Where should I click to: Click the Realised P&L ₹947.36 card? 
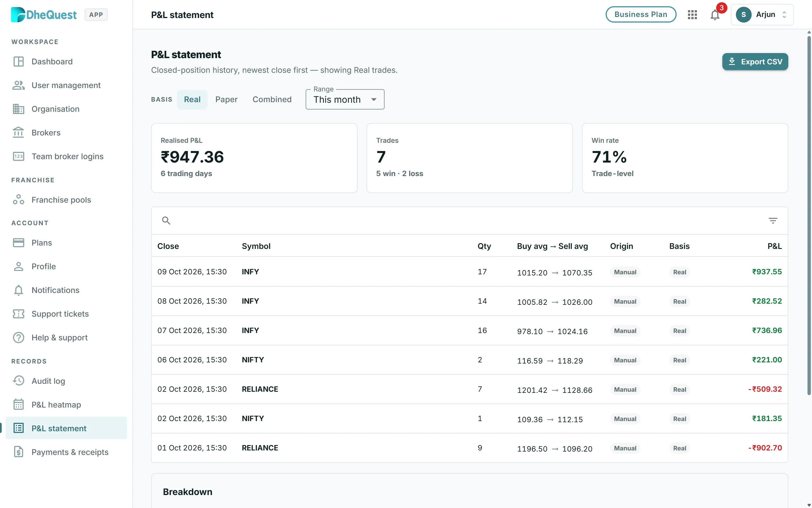click(254, 158)
